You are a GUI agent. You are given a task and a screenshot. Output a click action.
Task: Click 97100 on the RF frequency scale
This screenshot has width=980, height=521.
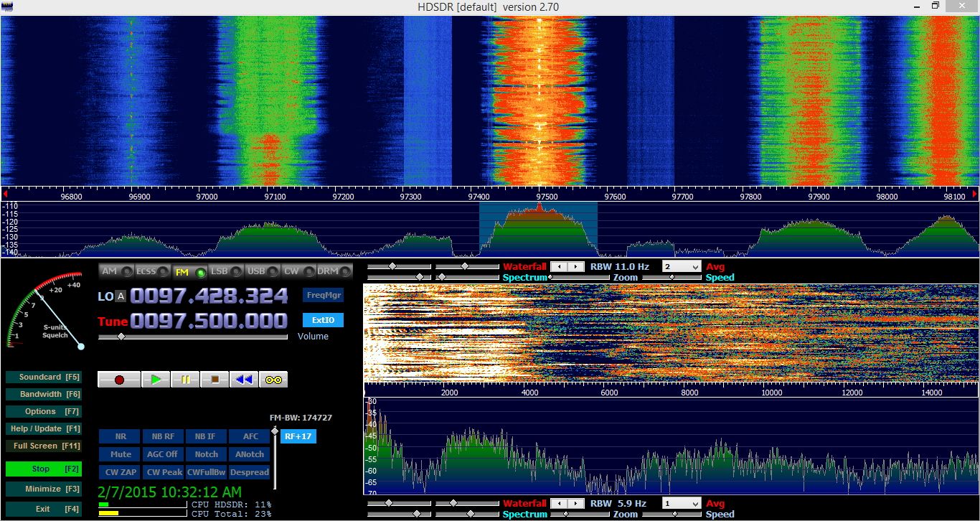pyautogui.click(x=274, y=196)
